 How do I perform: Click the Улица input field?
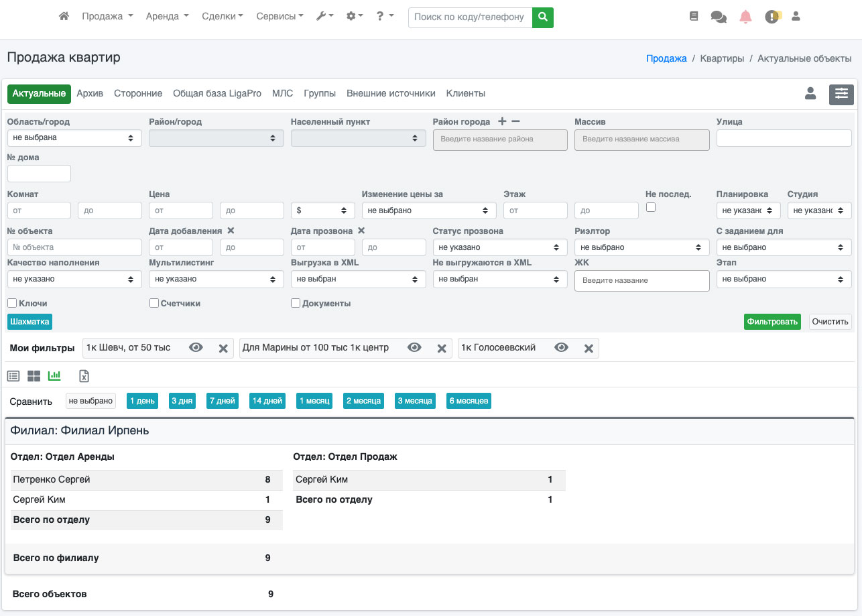(x=784, y=138)
